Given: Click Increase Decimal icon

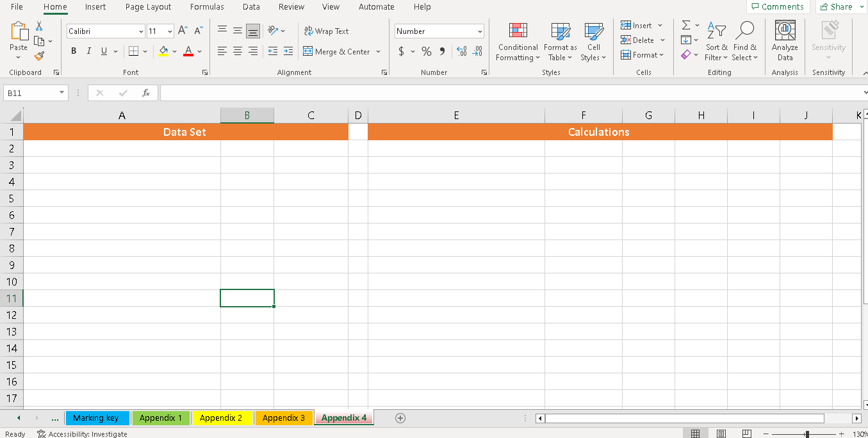Looking at the screenshot, I should [x=461, y=52].
